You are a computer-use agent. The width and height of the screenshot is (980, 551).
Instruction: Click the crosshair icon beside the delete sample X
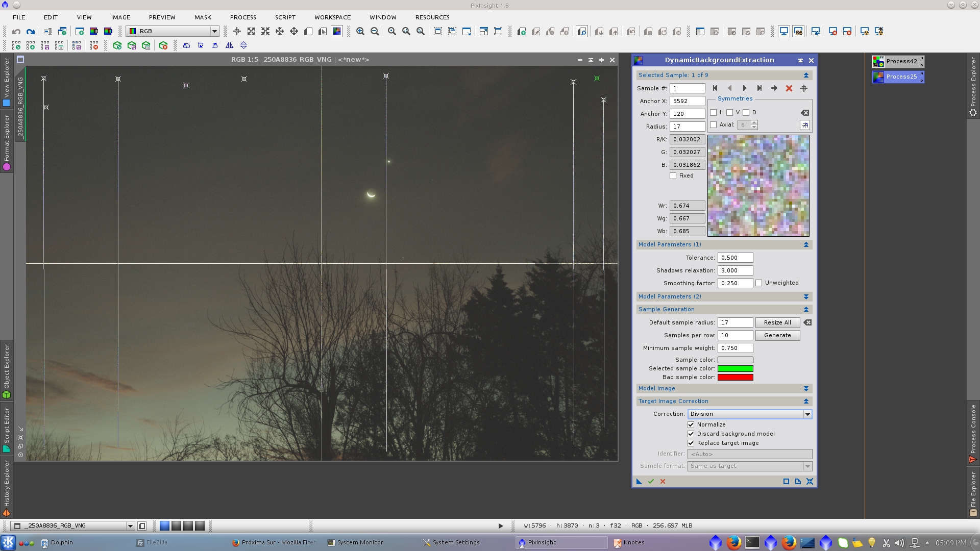804,88
